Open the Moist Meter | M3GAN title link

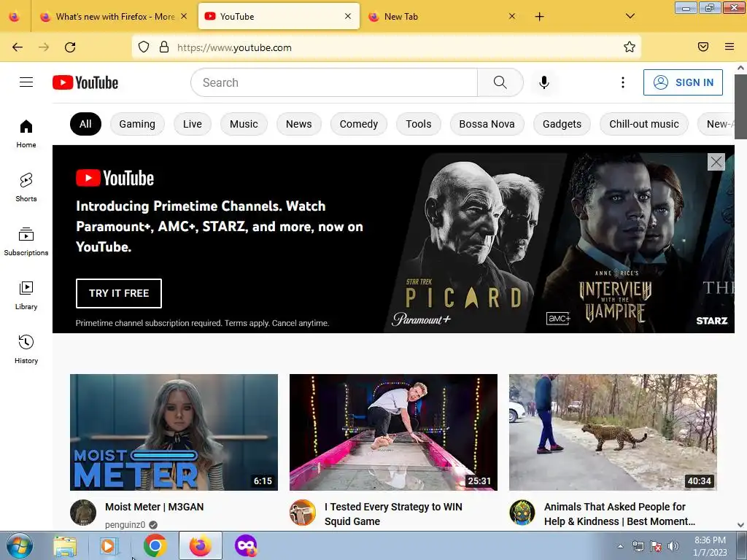click(x=155, y=507)
